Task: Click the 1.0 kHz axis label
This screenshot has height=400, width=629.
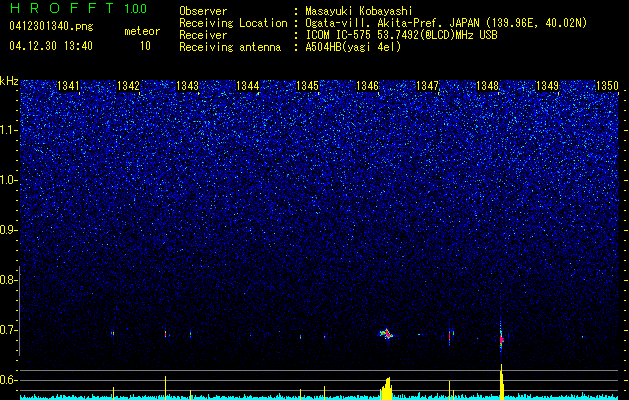Action: tap(8, 181)
